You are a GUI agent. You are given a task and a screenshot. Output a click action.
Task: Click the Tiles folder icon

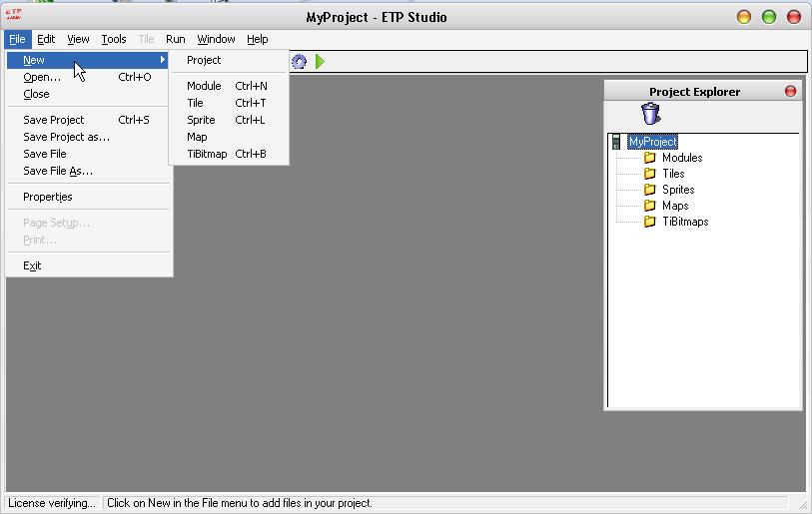649,174
